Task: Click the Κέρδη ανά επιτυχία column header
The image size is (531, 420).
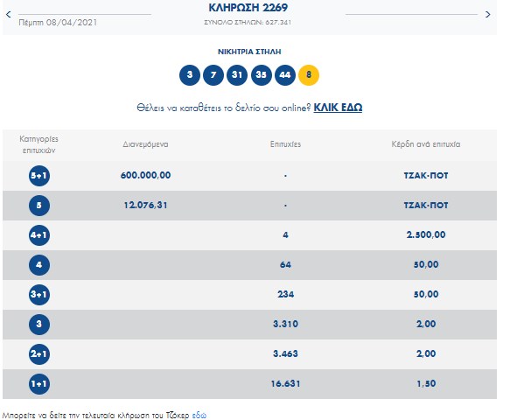Action: 427,144
